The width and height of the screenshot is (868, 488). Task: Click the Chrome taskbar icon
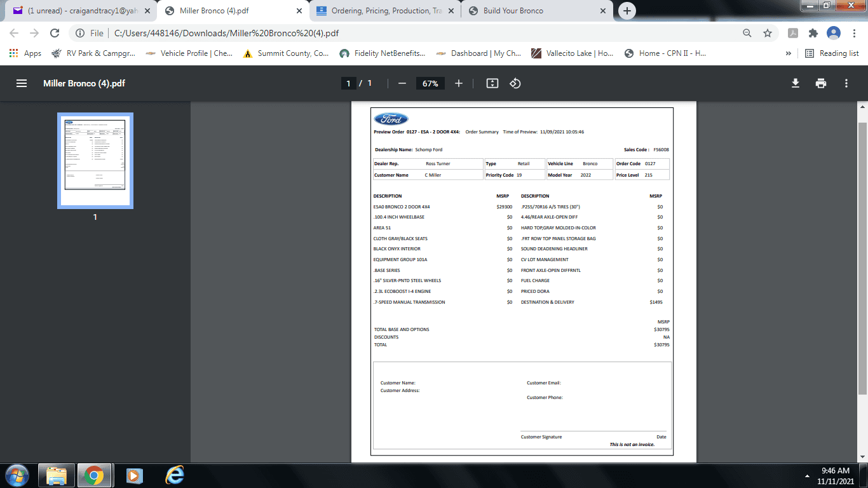coord(95,475)
